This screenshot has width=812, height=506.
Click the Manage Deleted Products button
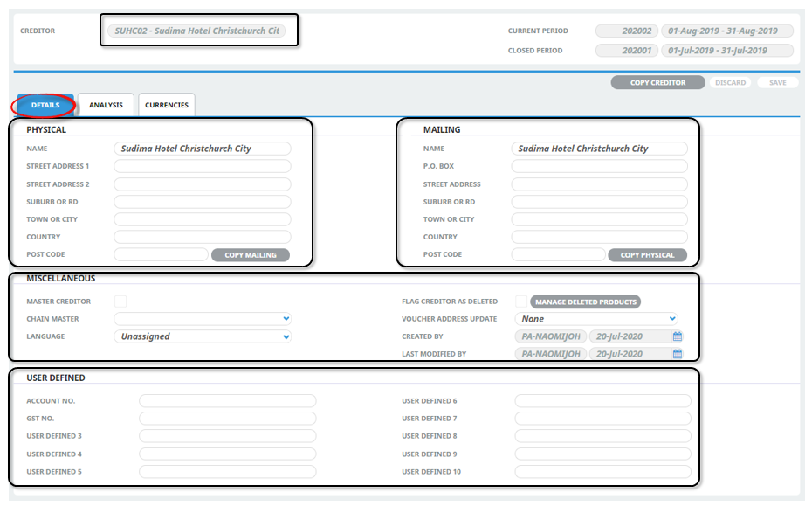pyautogui.click(x=586, y=302)
